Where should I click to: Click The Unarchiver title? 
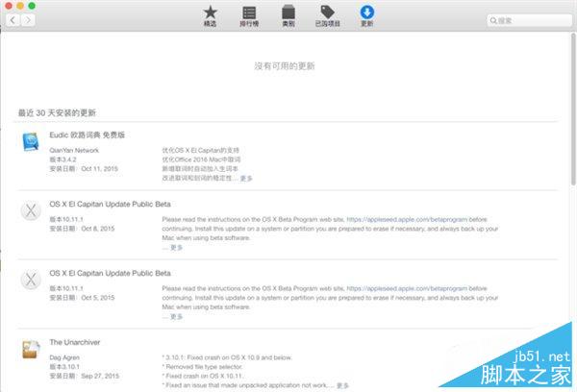(x=75, y=342)
